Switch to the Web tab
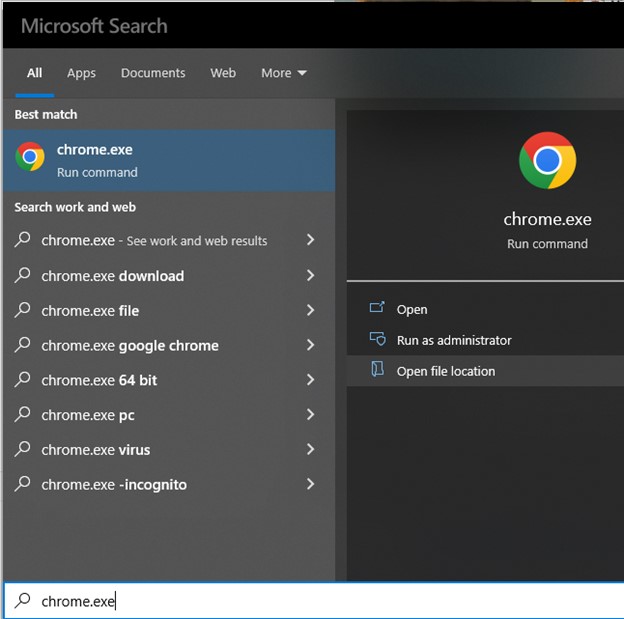Screen dimensions: 624x619 click(223, 73)
